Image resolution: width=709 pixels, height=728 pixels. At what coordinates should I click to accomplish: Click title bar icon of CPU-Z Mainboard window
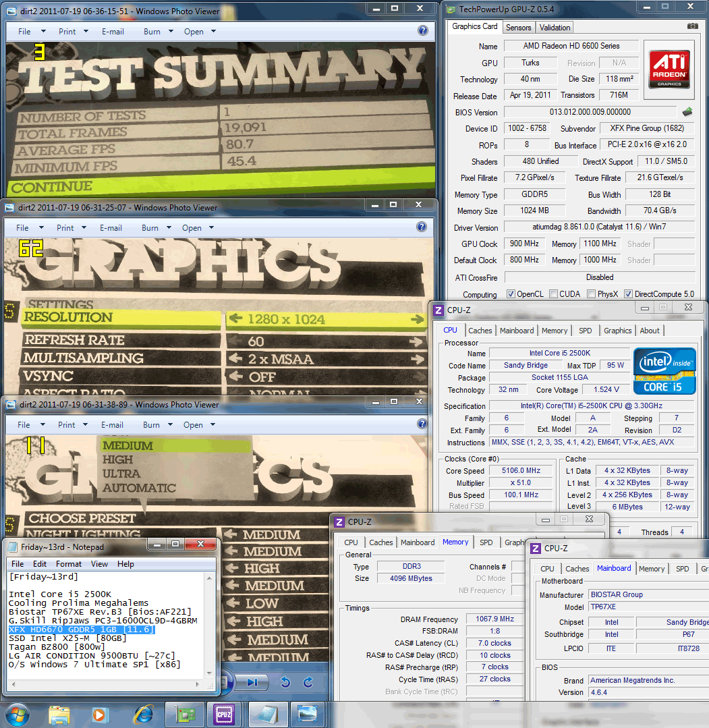pyautogui.click(x=536, y=549)
